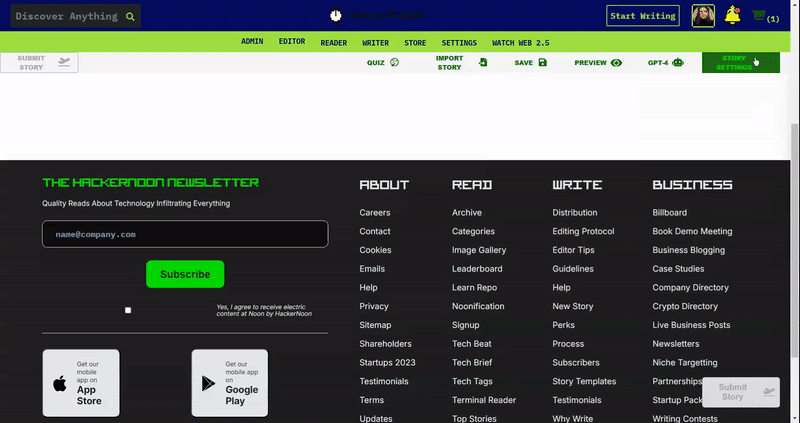Open the Case Studies link
The height and width of the screenshot is (423, 800).
[x=678, y=269]
